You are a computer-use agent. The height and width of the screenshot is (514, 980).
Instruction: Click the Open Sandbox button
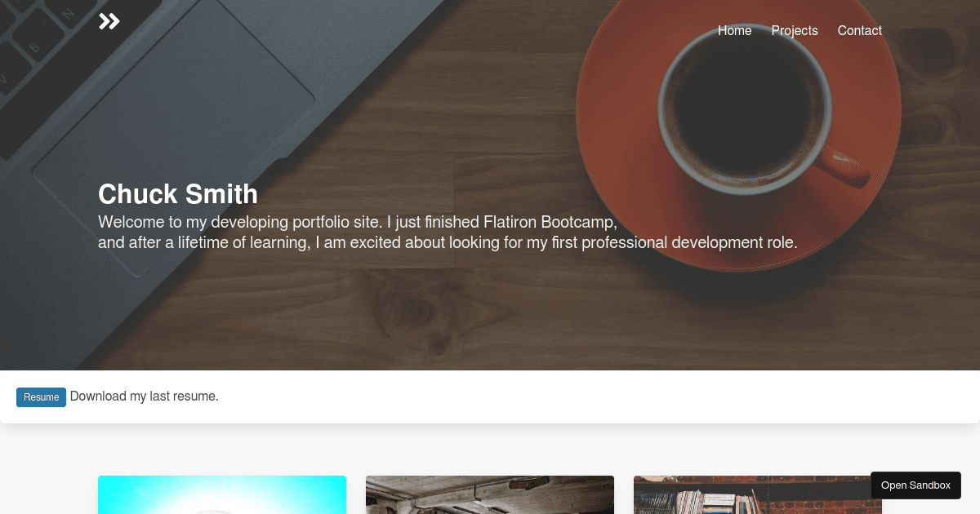915,485
